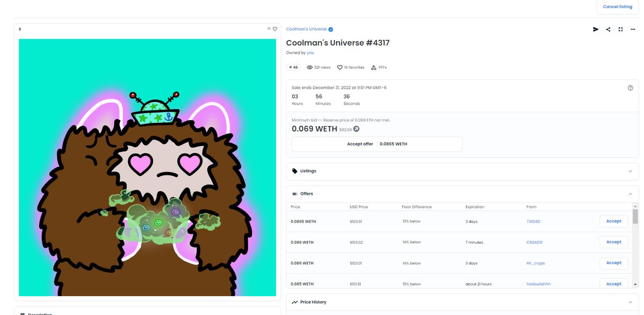The width and height of the screenshot is (644, 315).
Task: Click the 321 views eye icon
Action: 310,68
